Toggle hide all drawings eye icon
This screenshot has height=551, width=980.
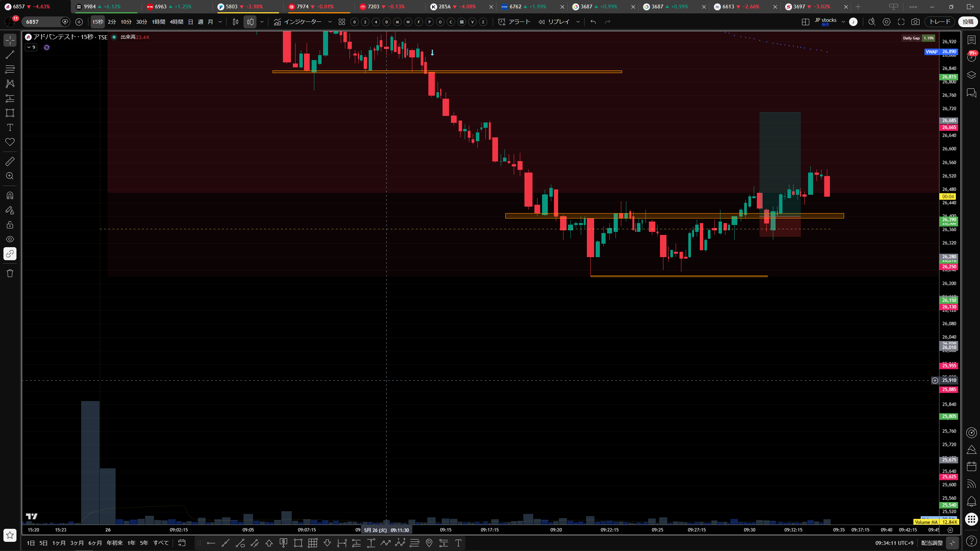(10, 239)
